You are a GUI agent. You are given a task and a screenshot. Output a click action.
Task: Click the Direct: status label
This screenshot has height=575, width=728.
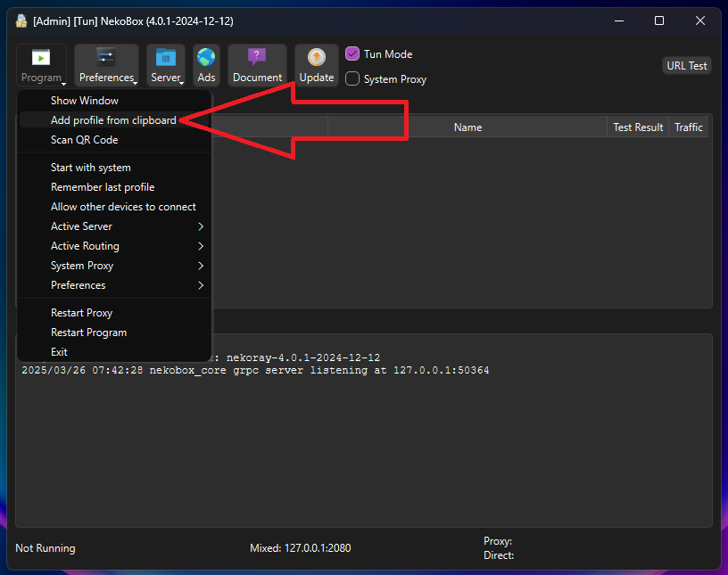(x=499, y=555)
